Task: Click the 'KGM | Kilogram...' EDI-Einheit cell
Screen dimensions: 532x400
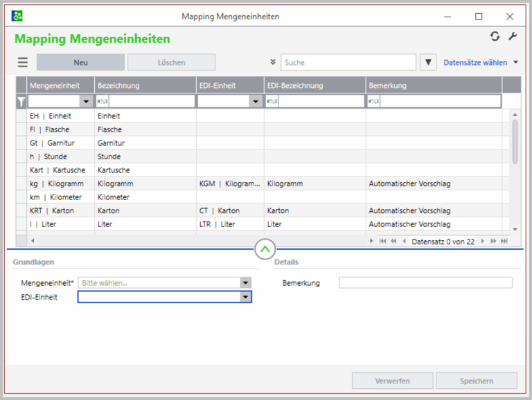Action: (x=230, y=183)
